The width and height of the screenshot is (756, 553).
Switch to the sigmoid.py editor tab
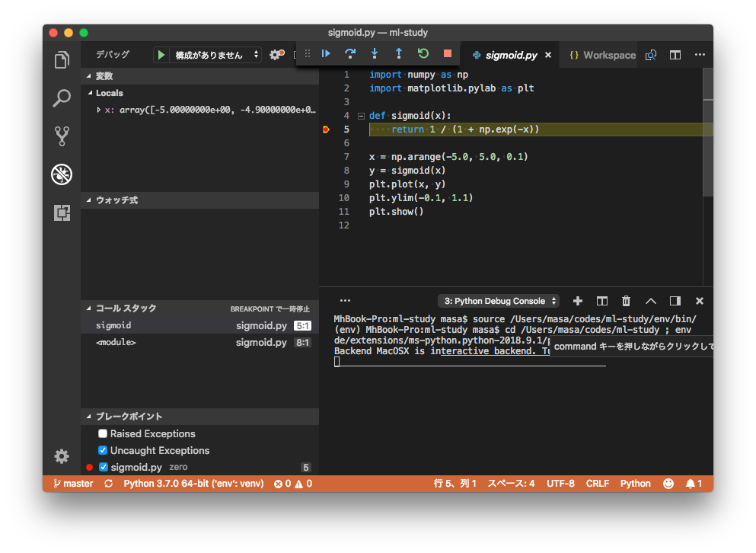[x=511, y=55]
